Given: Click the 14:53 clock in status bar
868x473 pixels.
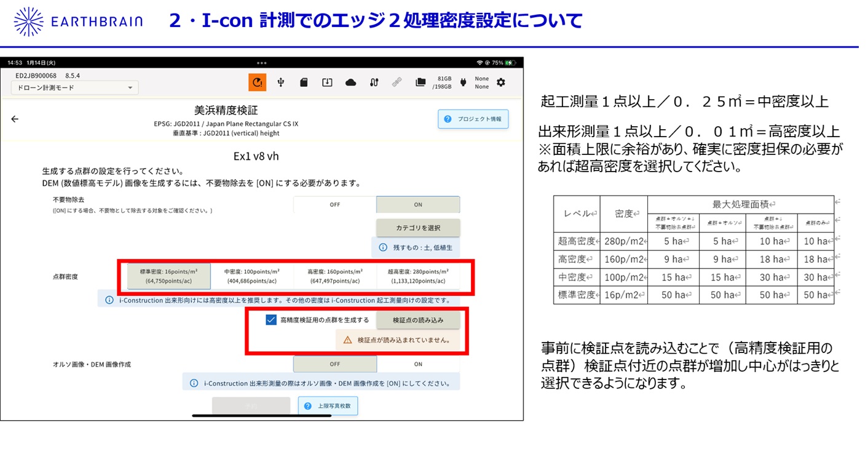Looking at the screenshot, I should 15,63.
